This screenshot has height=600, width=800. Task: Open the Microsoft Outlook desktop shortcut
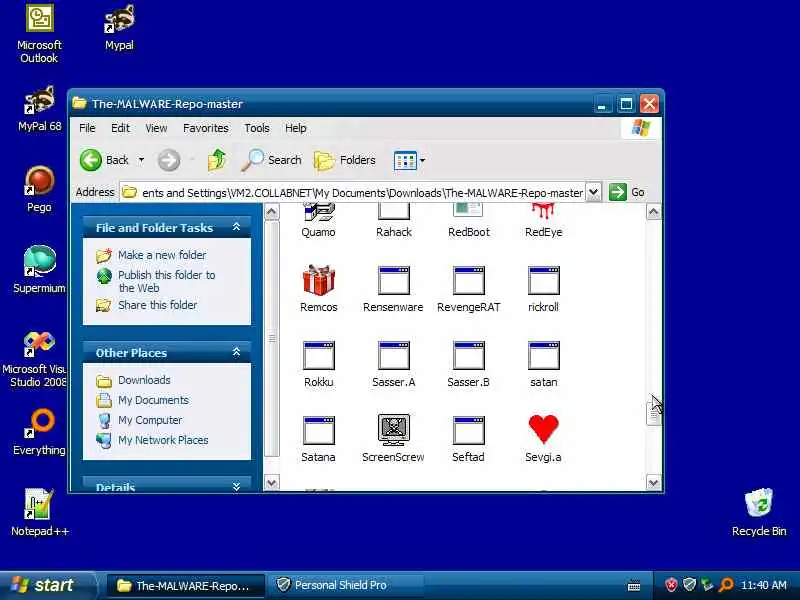click(x=39, y=34)
